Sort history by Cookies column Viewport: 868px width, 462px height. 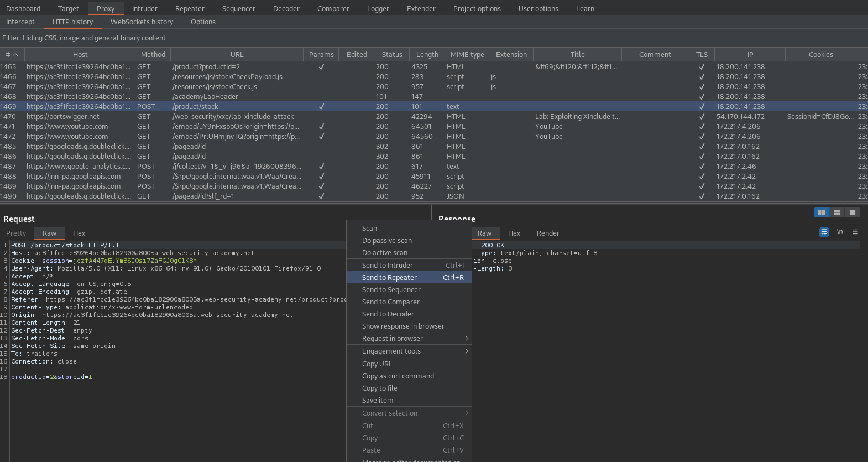820,54
